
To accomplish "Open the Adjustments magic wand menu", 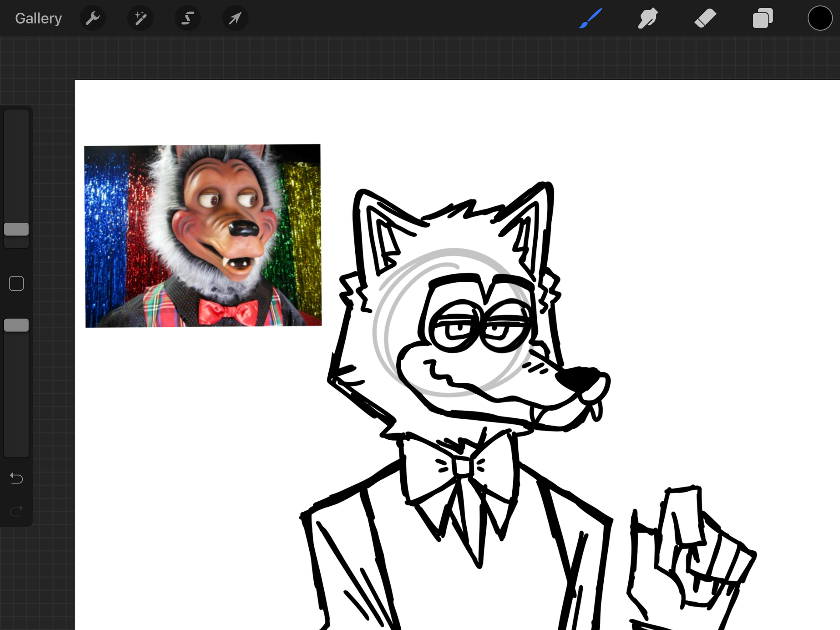I will pos(140,18).
